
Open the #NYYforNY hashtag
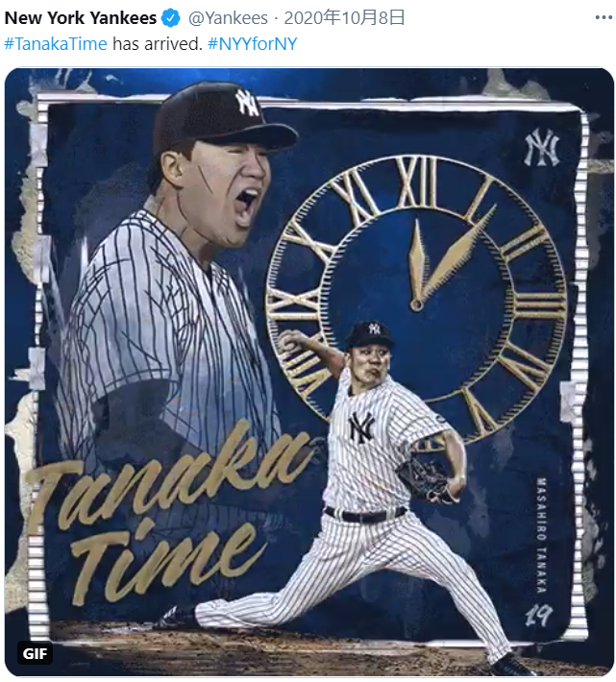click(x=253, y=44)
